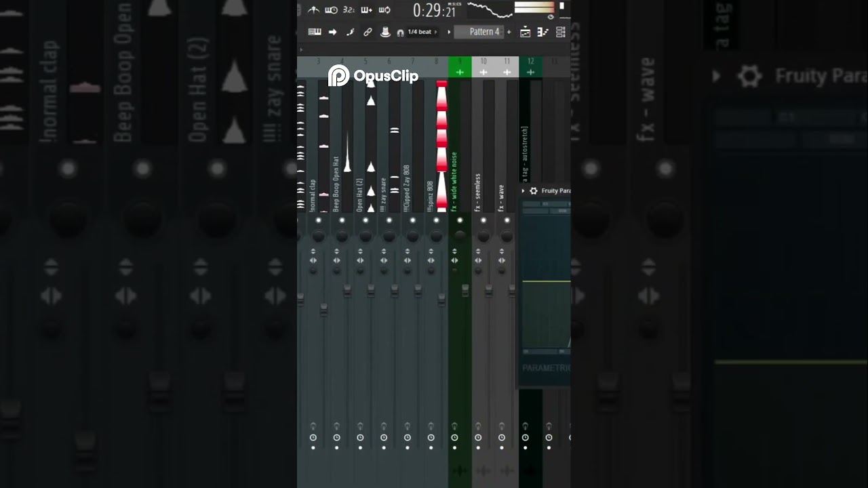Expand the hint bar arrow below toolbar
Image resolution: width=868 pixels, height=488 pixels.
(x=302, y=49)
